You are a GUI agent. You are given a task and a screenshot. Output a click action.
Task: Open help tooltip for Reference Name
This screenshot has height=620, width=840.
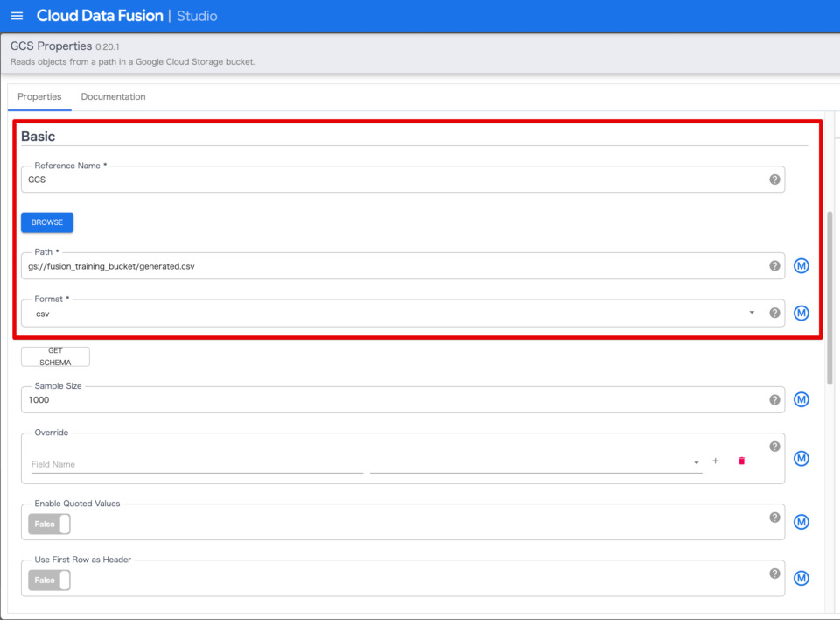point(773,179)
